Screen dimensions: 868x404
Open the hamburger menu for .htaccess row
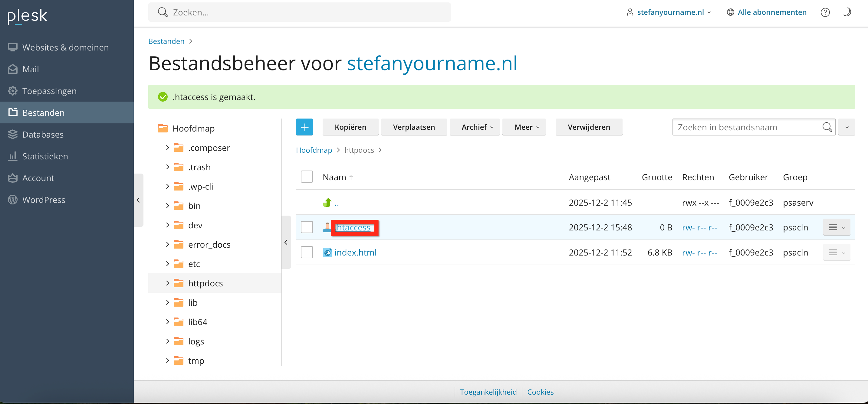[x=836, y=227]
